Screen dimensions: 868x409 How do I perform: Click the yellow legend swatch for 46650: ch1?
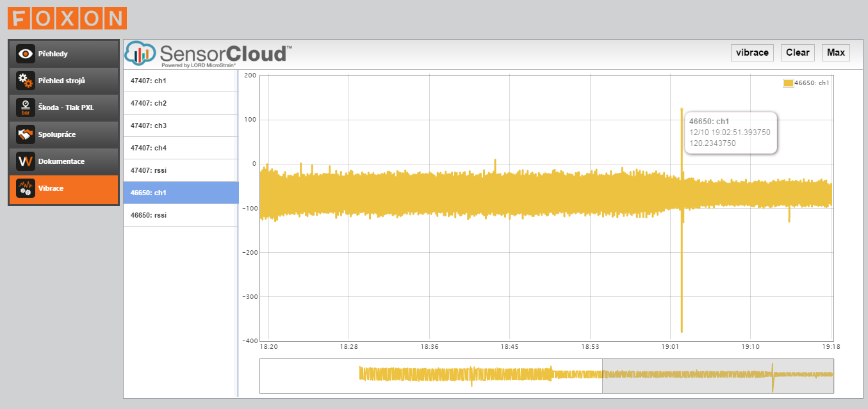789,83
